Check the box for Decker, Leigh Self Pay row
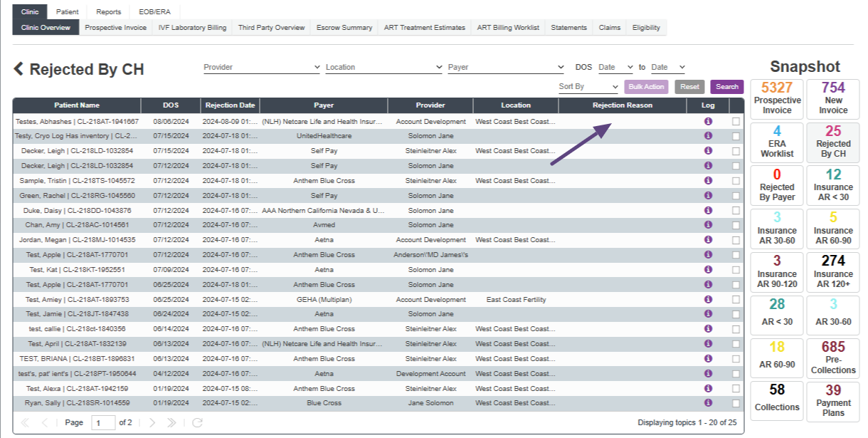The width and height of the screenshot is (868, 438). [x=736, y=151]
